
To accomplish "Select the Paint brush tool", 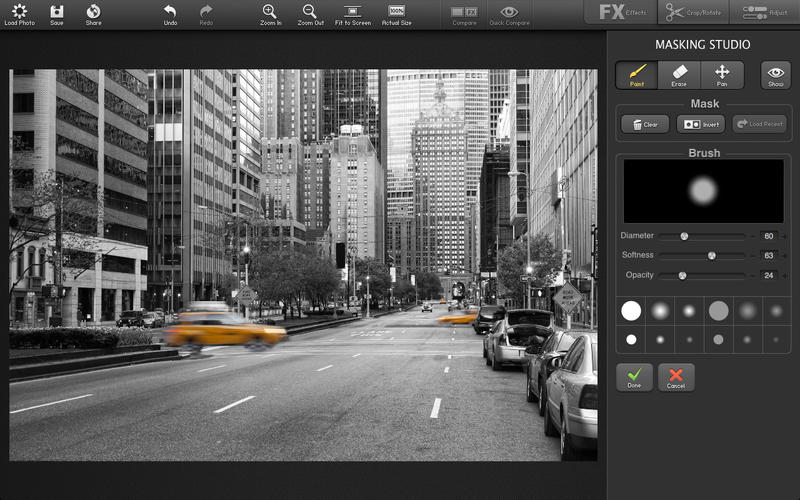I will tap(636, 75).
